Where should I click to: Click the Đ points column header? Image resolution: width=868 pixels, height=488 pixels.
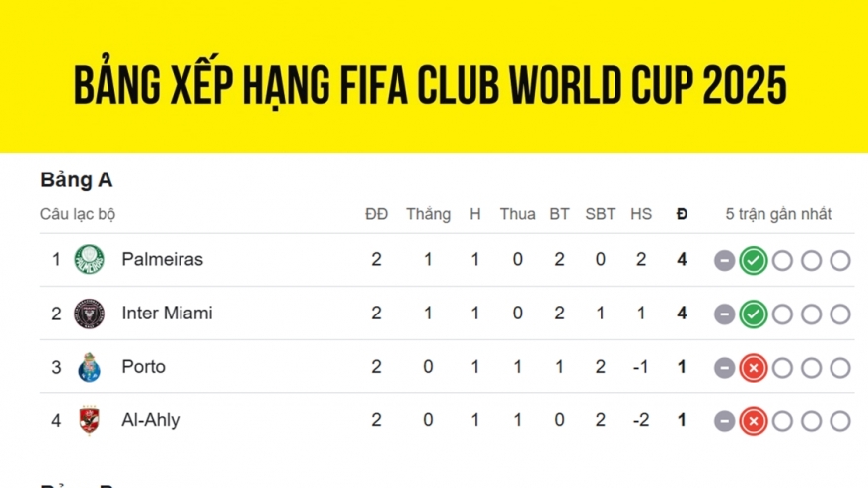tap(682, 214)
